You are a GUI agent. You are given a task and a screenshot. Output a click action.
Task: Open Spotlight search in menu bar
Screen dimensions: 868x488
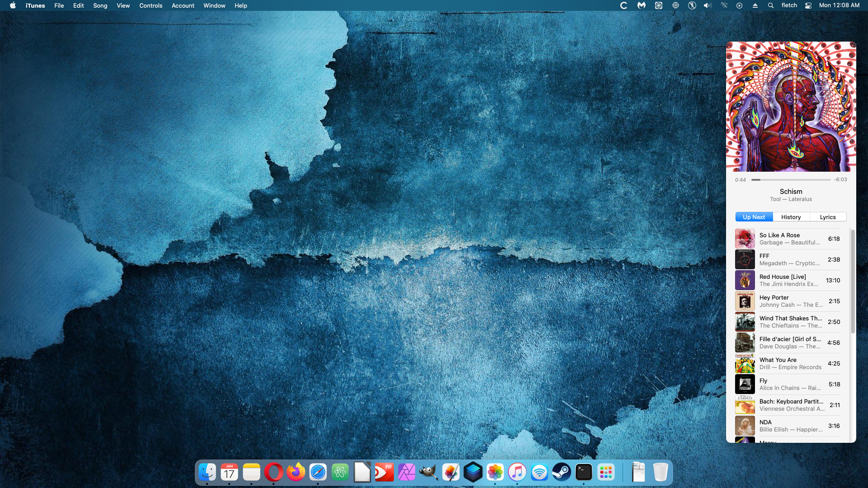pos(771,5)
